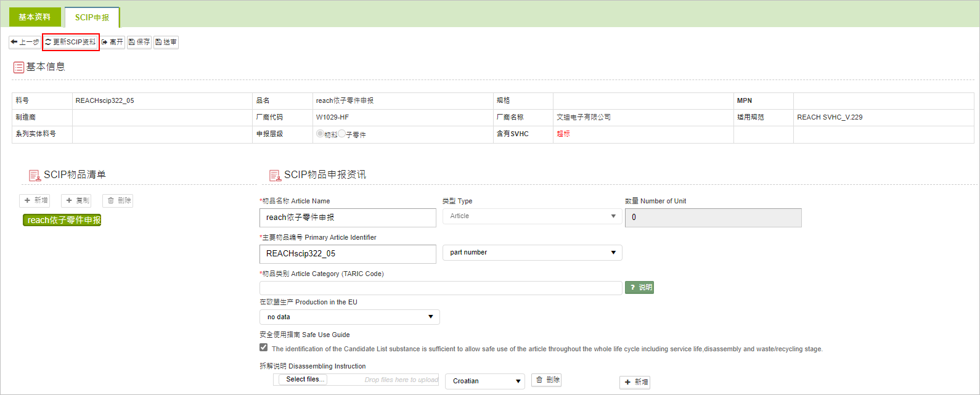This screenshot has height=395, width=980.
Task: Select the 子零件 radio button
Action: 341,133
